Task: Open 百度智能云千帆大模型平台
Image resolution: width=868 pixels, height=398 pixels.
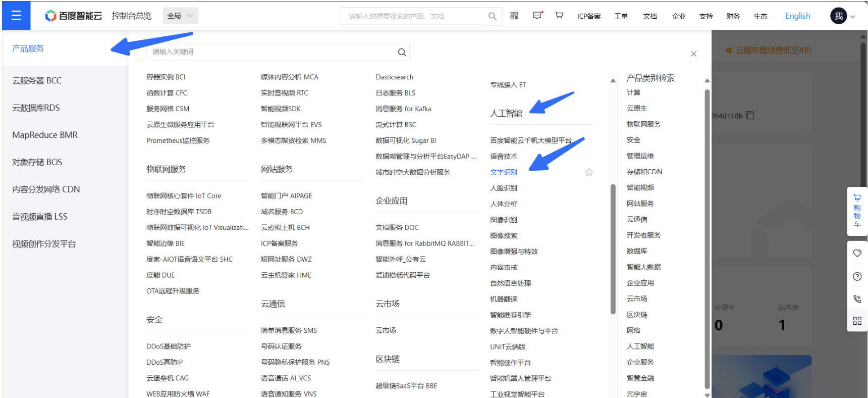Action: click(x=531, y=140)
